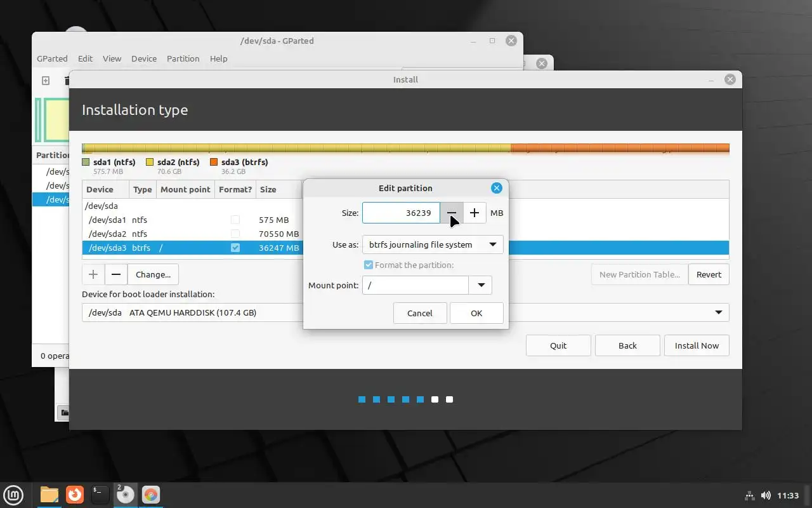Remove selected partition with minus button
The height and width of the screenshot is (508, 812).
(116, 274)
